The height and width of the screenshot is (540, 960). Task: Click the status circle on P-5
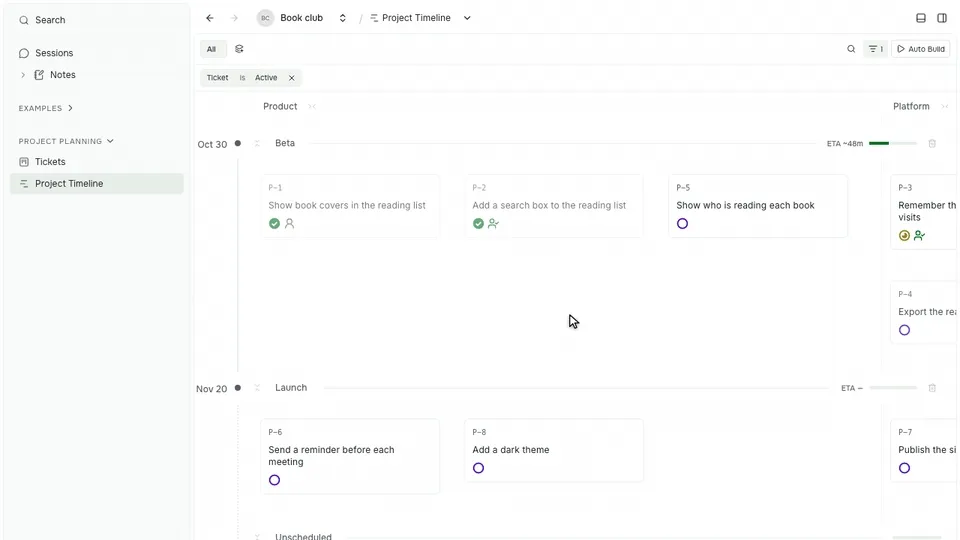tap(682, 223)
